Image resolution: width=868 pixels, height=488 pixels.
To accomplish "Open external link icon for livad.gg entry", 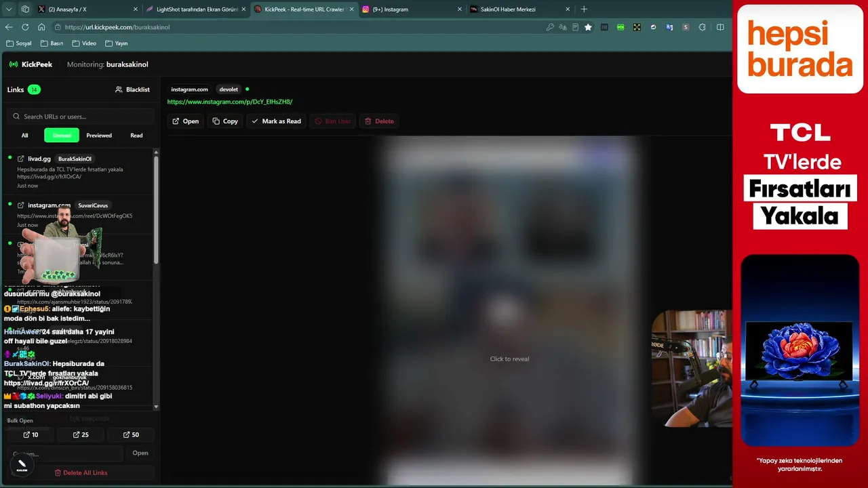I will point(21,159).
